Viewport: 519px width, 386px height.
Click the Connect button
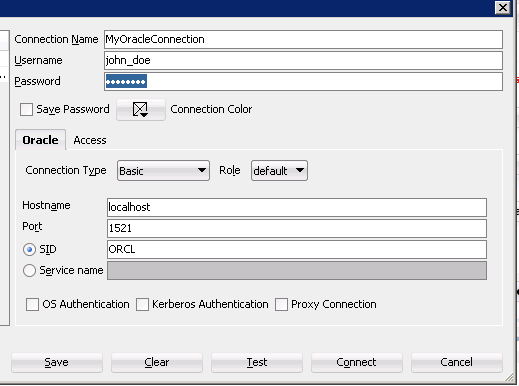(x=357, y=362)
